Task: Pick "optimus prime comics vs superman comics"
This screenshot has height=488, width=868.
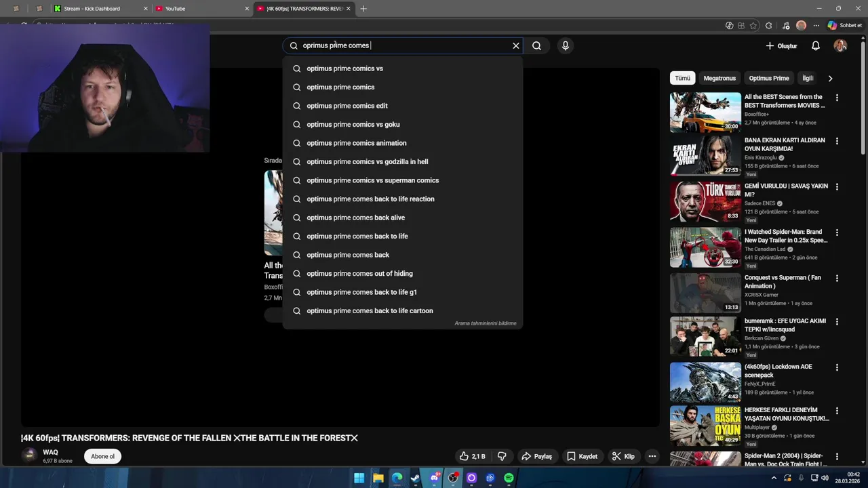Action: (x=403, y=180)
